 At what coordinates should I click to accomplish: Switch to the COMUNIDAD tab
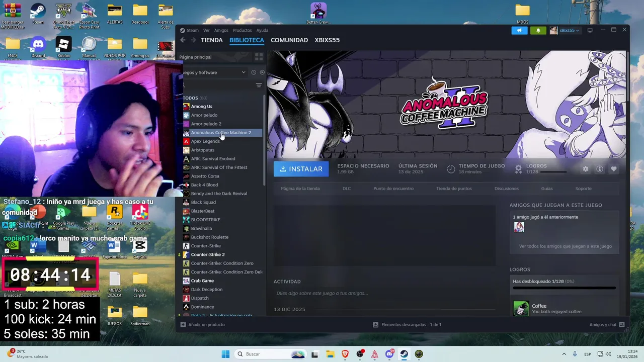(289, 40)
